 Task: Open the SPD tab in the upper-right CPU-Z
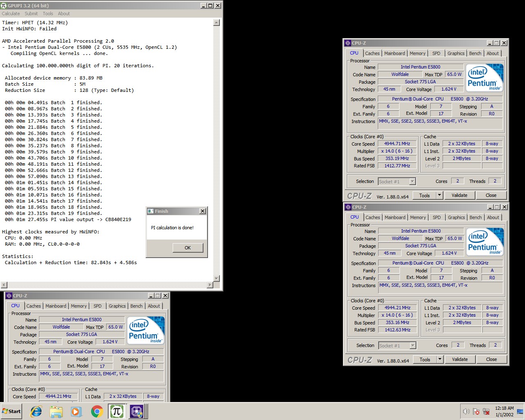pos(436,53)
